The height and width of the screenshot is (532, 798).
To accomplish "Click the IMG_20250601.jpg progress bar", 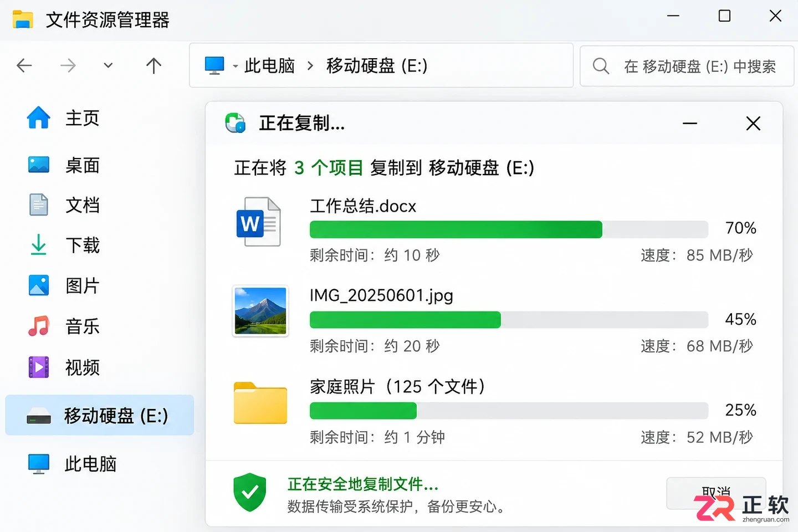I will [509, 320].
